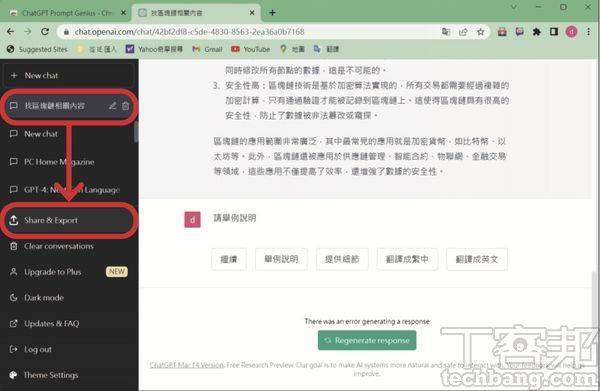Open Updates & FAQ
Viewport: 600px width, 391px height.
coord(69,323)
